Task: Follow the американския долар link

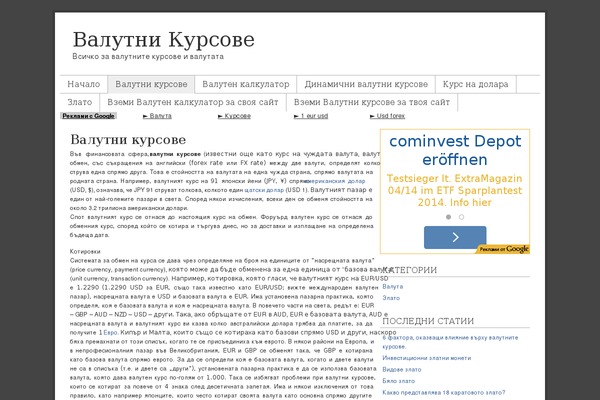Action: pos(336,181)
